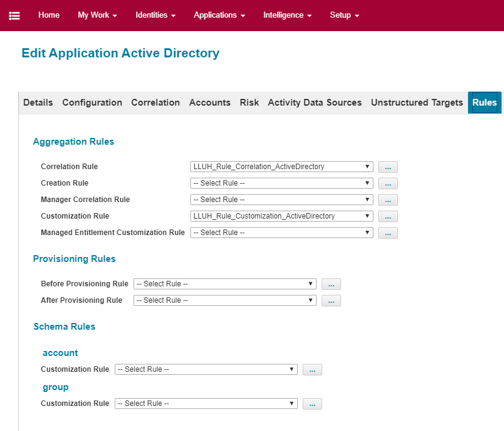Screen dimensions: 504x431
Task: Choose a rule in group Customization Rule dropdown
Action: [x=206, y=404]
